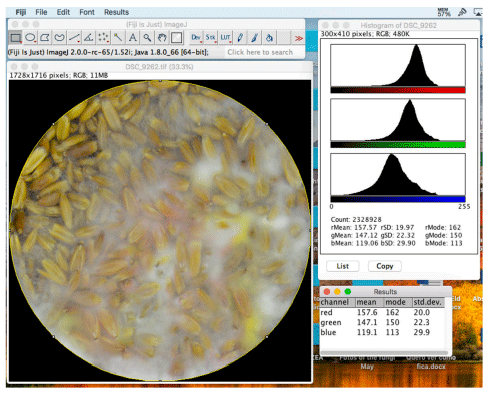The image size is (490, 394).
Task: Select the Rectangle selection tool
Action: point(15,38)
